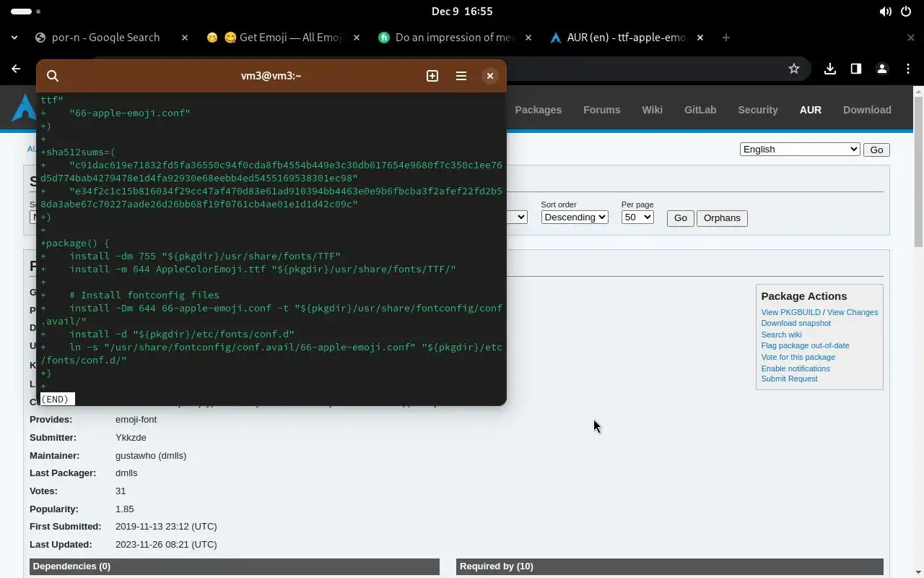Screen dimensions: 924x578
Task: Click the Submit Request link
Action: point(789,379)
